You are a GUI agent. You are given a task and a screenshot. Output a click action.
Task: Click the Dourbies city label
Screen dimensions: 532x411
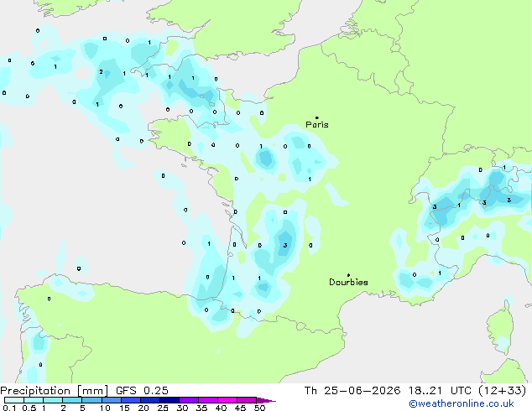point(348,282)
